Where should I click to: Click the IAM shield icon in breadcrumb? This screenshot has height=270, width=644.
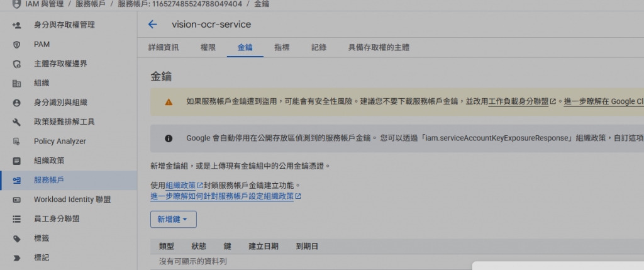coord(16,4)
